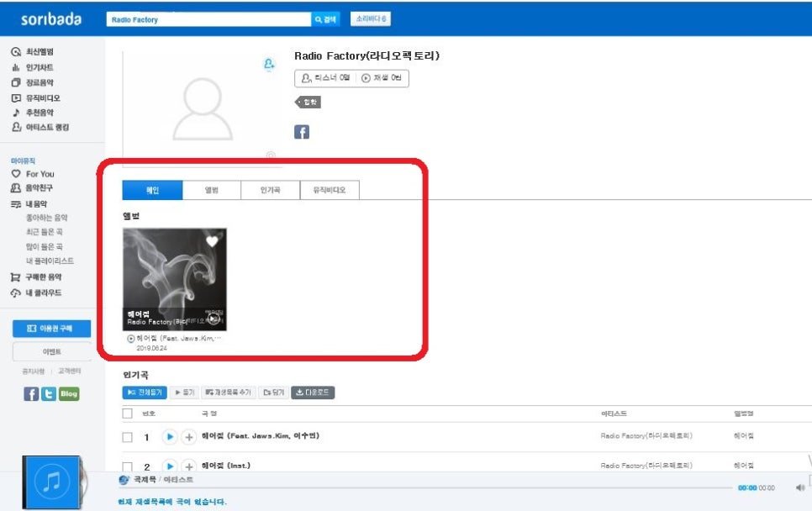
Task: Play the album via cover play icon
Action: tap(214, 319)
